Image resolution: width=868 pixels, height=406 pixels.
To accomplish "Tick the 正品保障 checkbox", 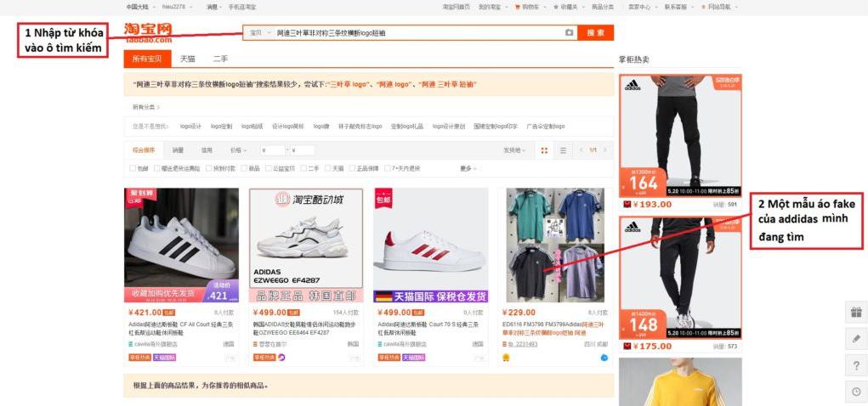I will (x=353, y=168).
